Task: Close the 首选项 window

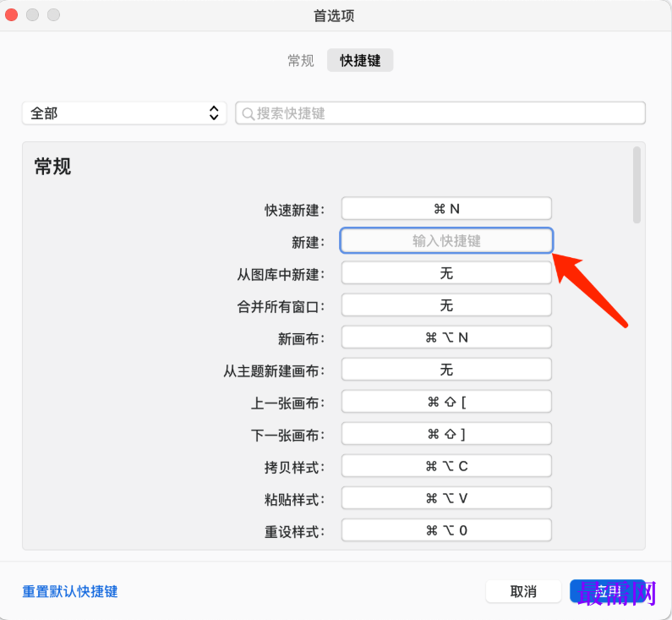Action: [x=12, y=15]
